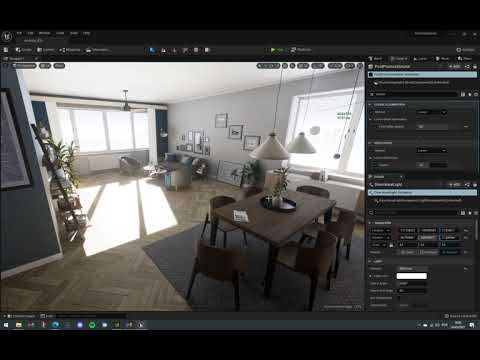Set Mobility to Static

(x=407, y=252)
